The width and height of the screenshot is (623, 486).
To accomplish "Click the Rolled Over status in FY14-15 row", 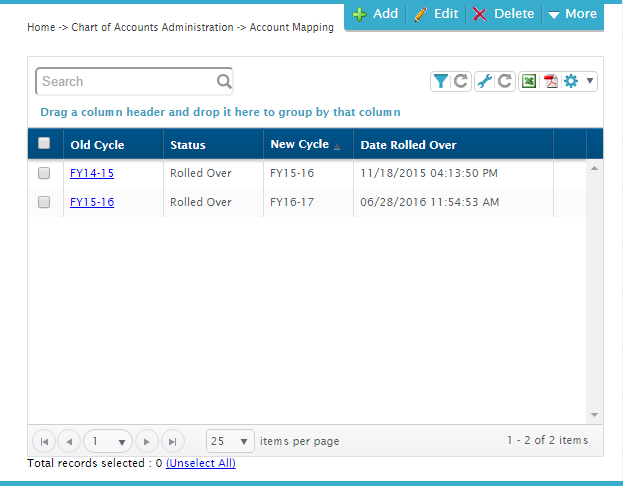I will coord(201,173).
